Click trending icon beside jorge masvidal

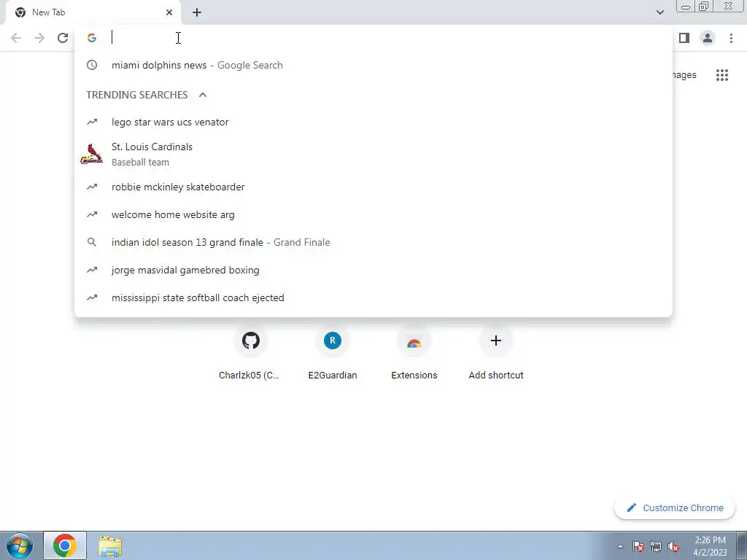point(92,270)
